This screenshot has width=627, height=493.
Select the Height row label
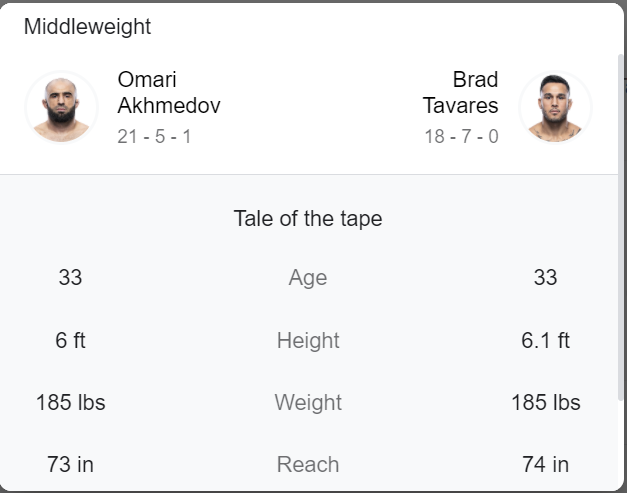coord(308,341)
